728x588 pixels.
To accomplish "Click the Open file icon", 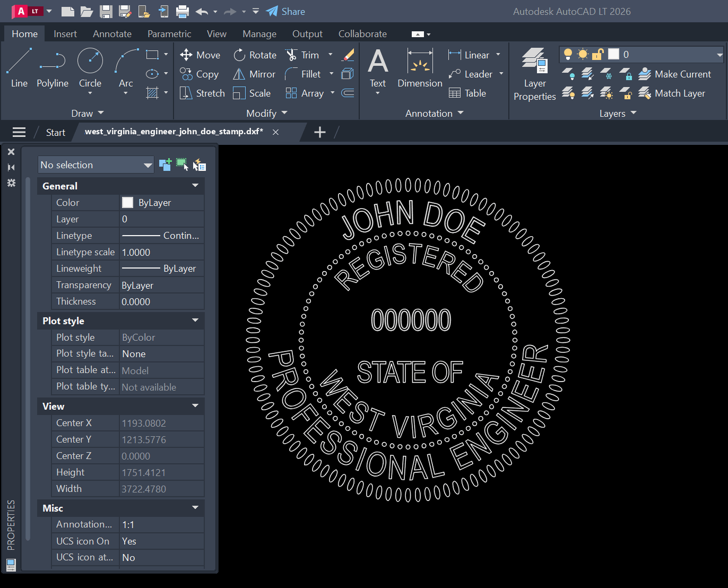I will point(86,11).
